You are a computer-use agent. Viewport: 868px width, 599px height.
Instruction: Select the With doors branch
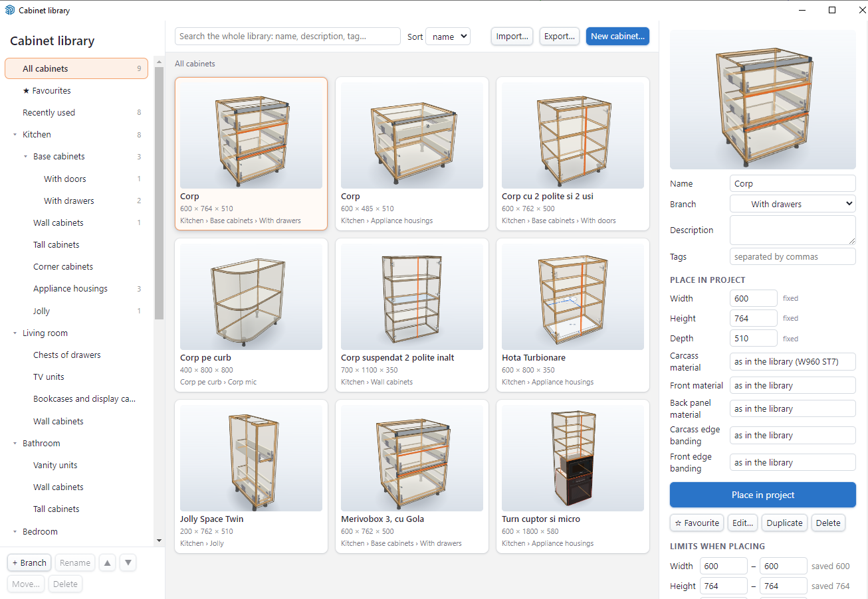(x=76, y=179)
